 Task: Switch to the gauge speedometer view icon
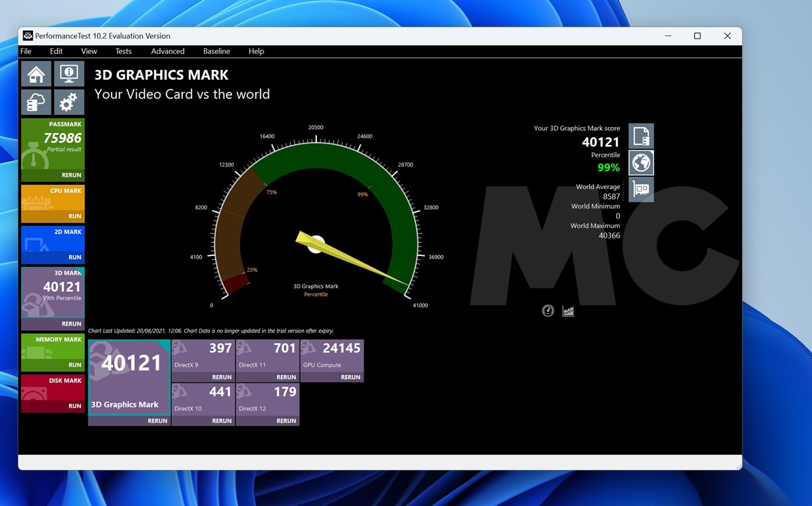548,311
